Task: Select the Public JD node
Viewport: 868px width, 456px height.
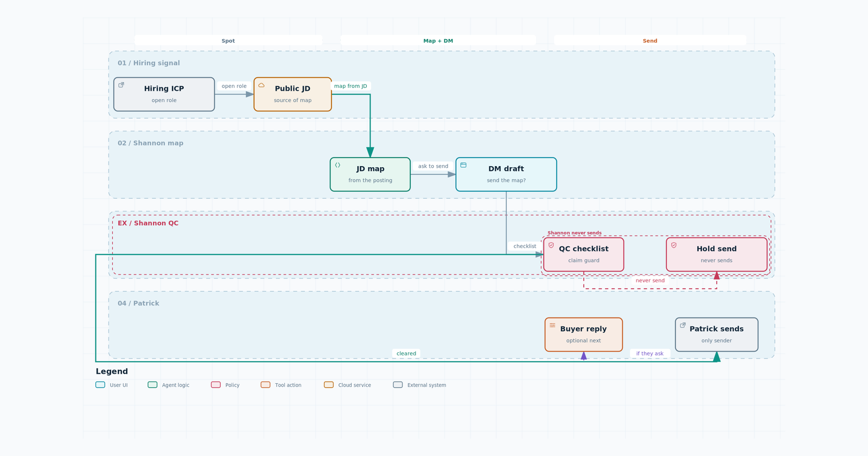Action: [x=292, y=94]
